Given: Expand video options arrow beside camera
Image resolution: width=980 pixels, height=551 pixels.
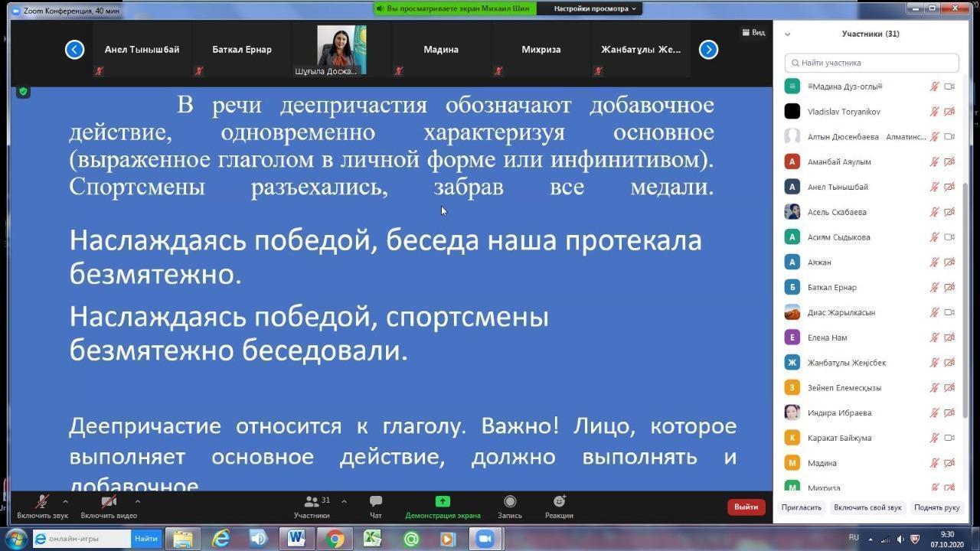Looking at the screenshot, I should click(137, 502).
